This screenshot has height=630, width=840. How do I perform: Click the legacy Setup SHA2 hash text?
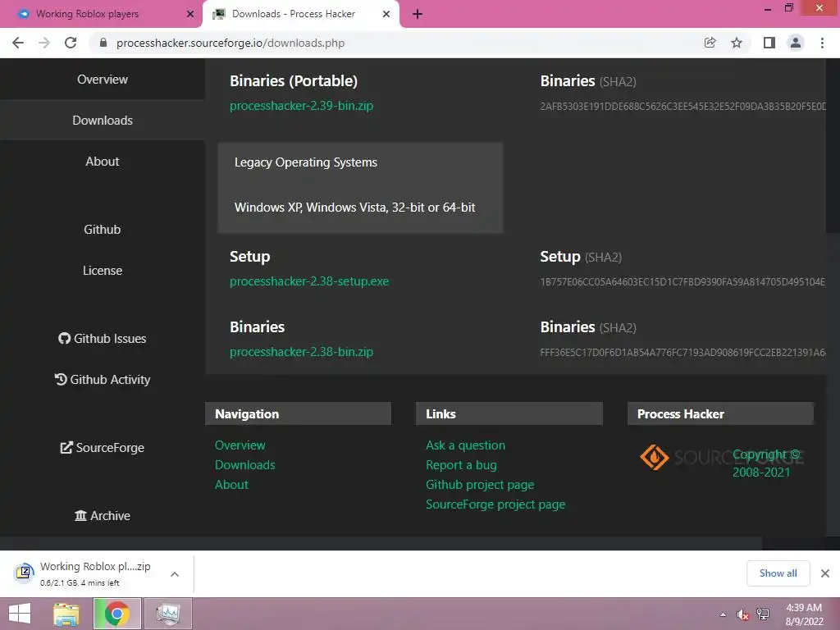pos(683,282)
